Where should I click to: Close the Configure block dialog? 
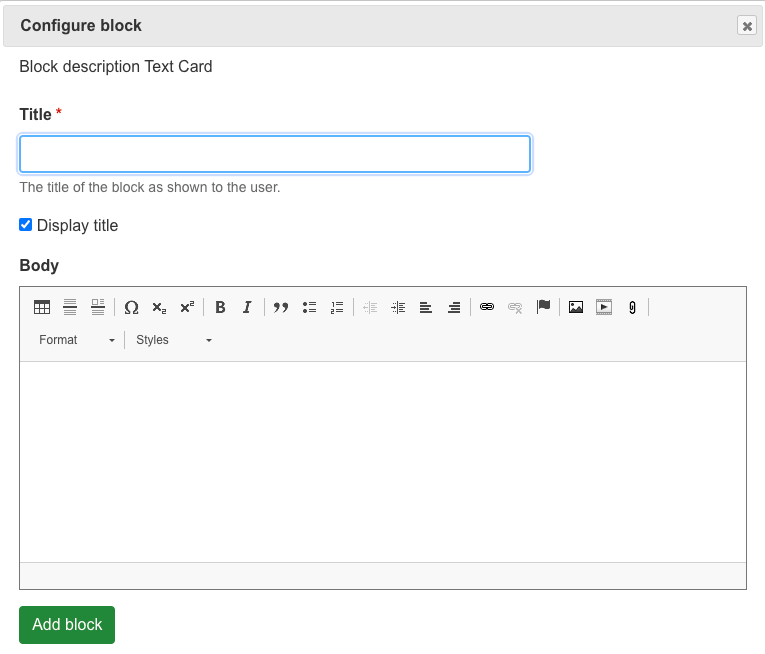(747, 26)
